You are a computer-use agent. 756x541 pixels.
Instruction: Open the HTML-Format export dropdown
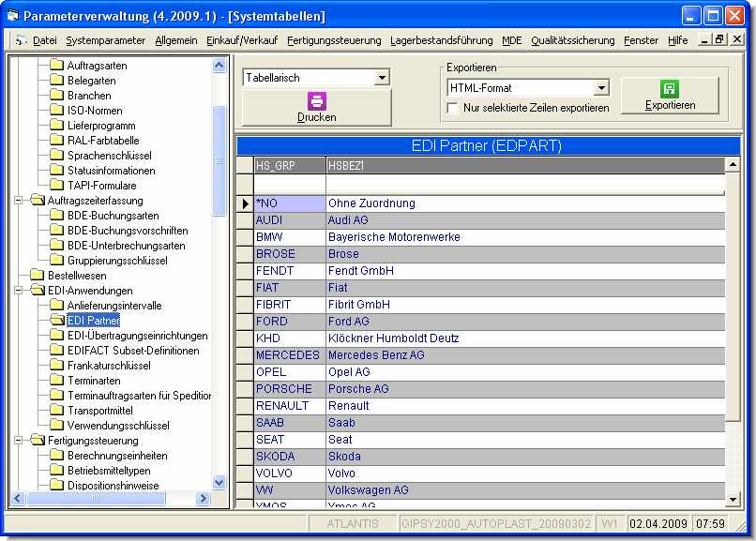[x=601, y=88]
